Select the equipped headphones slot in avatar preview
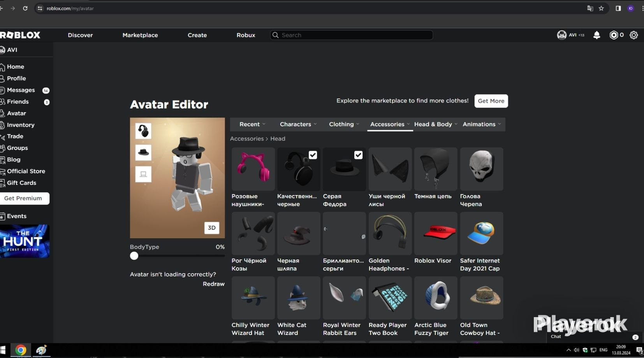The height and width of the screenshot is (358, 644). tap(143, 131)
